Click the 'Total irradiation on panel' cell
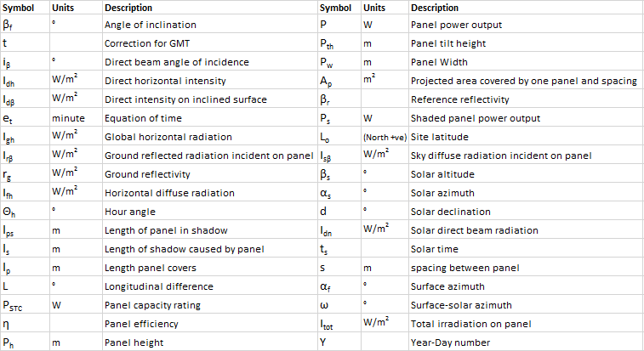 tap(526, 324)
